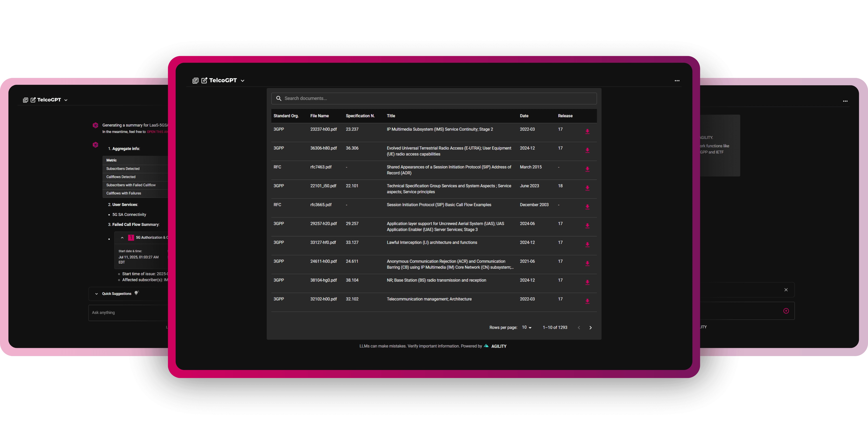Screen dimensions: 868x434
Task: Click the Search documents field
Action: click(x=434, y=98)
